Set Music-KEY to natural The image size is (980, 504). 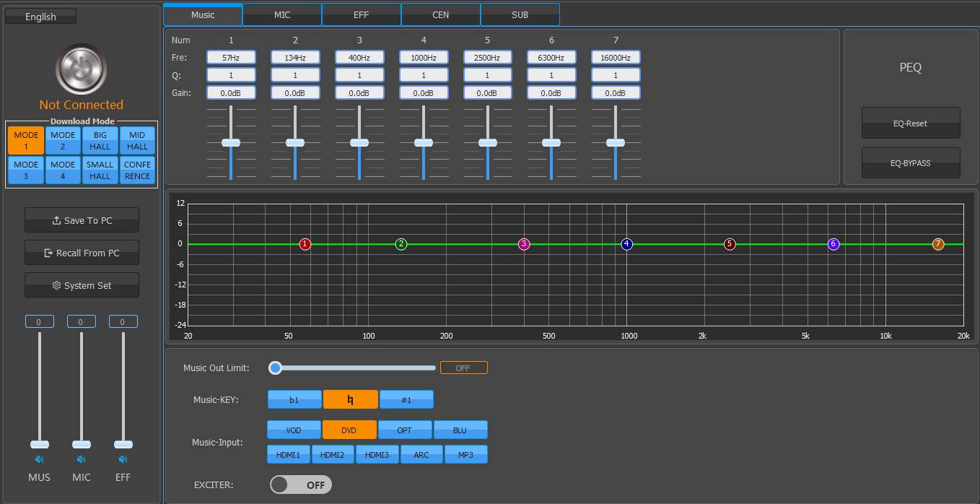point(351,399)
